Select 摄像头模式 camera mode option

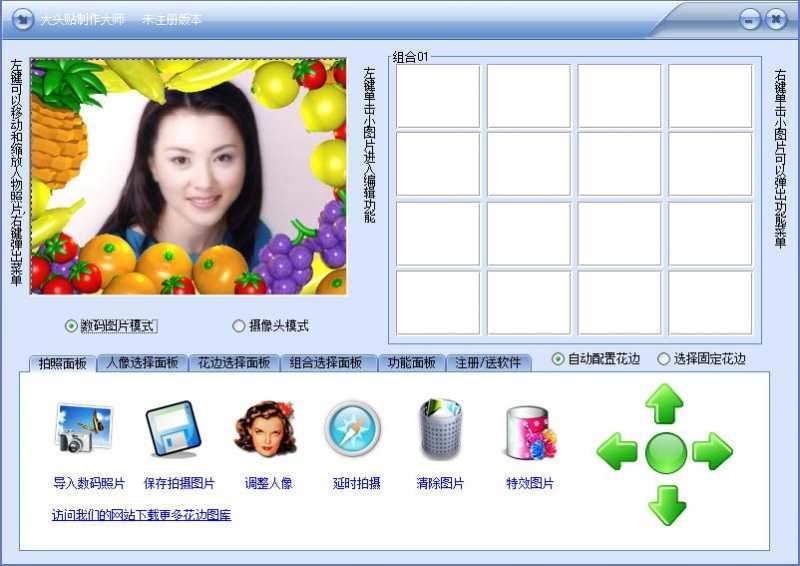coord(238,325)
